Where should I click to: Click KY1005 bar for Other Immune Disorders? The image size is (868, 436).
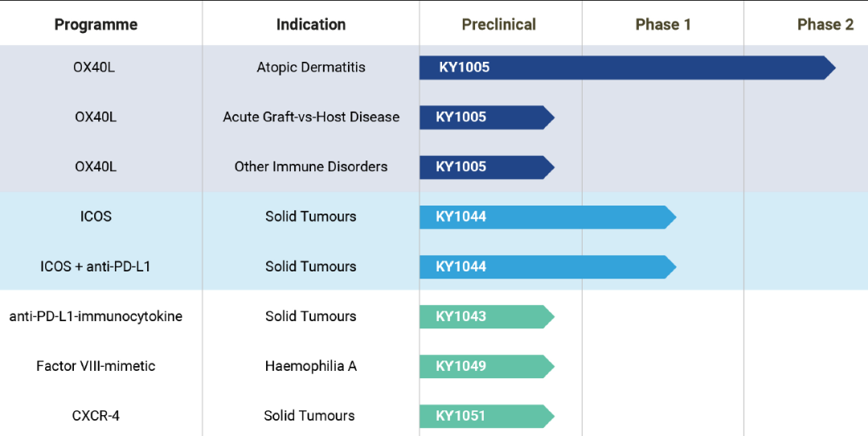pos(486,167)
